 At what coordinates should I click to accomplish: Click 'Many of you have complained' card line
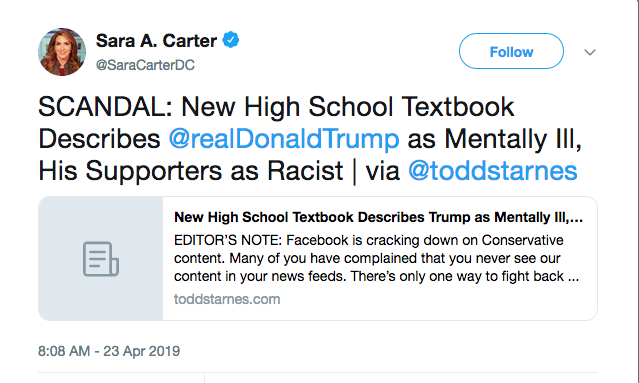367,258
